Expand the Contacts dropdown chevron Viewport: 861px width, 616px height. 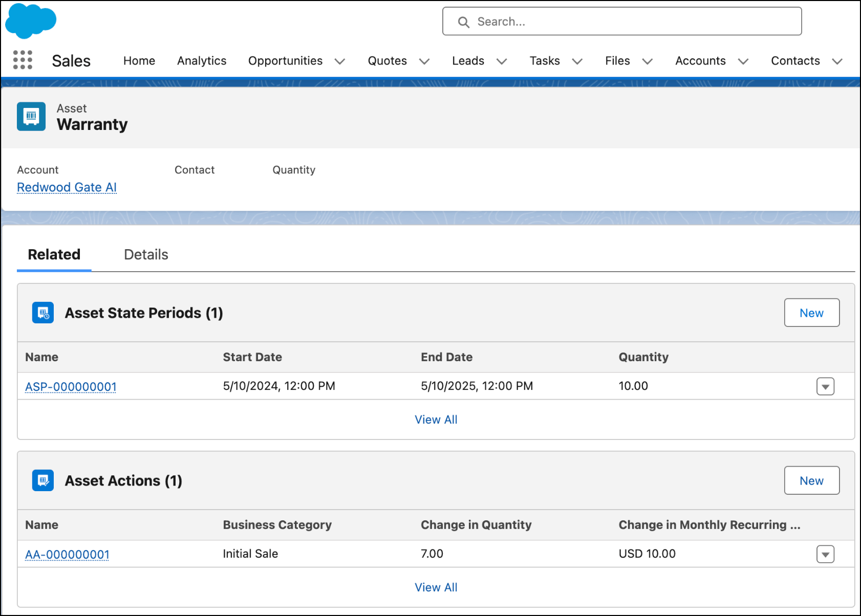837,61
